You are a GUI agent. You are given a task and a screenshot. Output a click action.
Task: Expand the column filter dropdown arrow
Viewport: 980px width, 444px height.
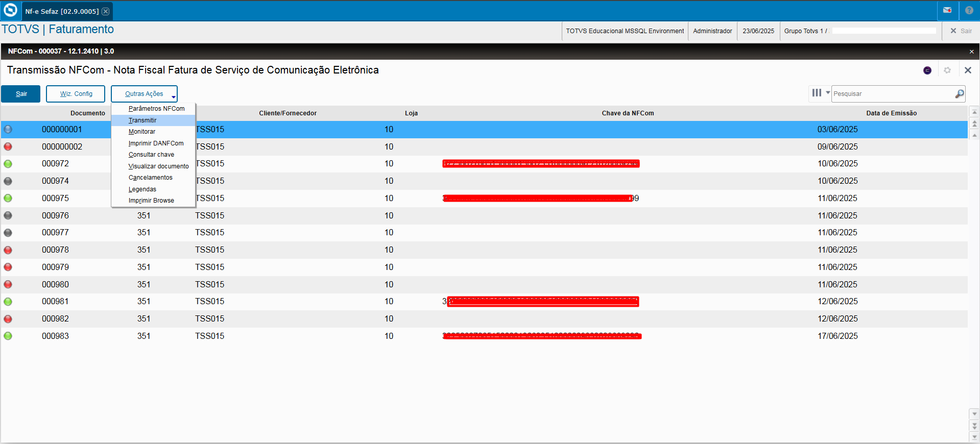828,93
